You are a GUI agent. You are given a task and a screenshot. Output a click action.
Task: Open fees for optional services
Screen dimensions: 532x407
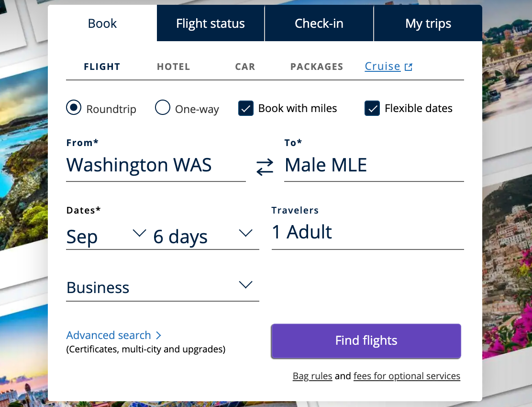click(407, 376)
